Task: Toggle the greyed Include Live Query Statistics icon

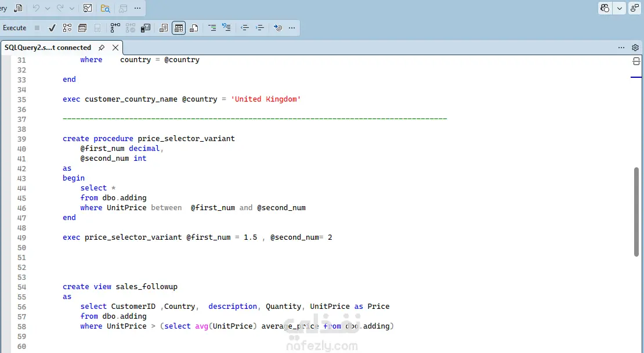Action: (x=131, y=28)
